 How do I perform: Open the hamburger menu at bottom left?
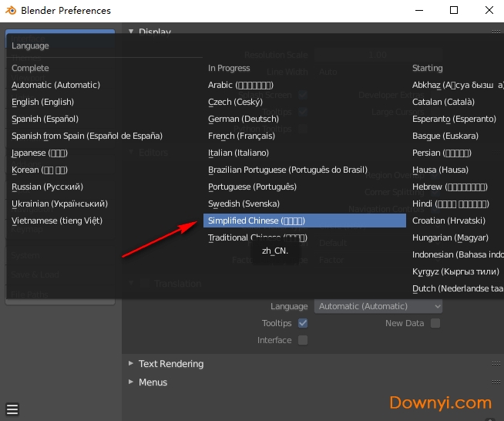12,409
